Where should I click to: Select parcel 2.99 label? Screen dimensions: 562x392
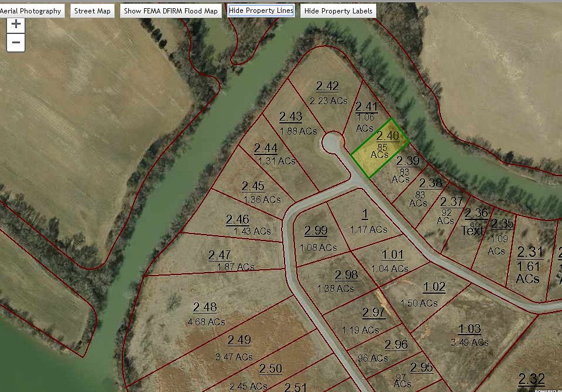[316, 231]
